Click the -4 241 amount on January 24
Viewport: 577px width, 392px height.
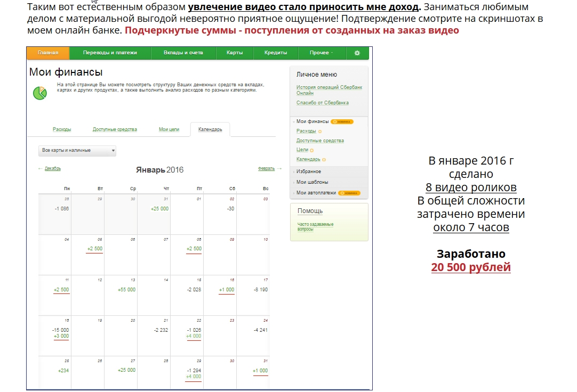point(261,330)
